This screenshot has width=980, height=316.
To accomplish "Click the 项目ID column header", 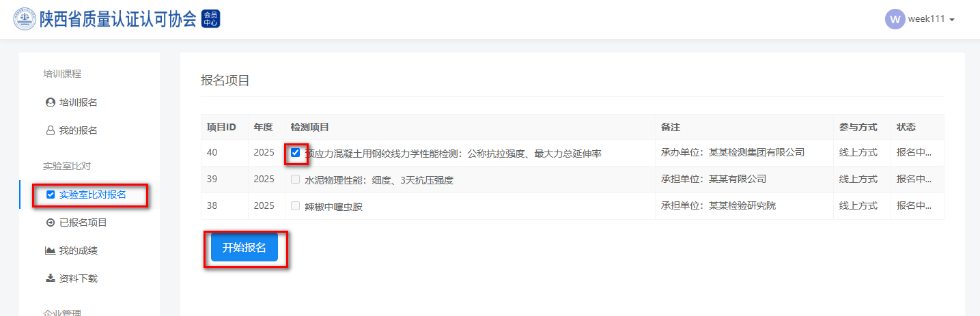I will pos(221,127).
